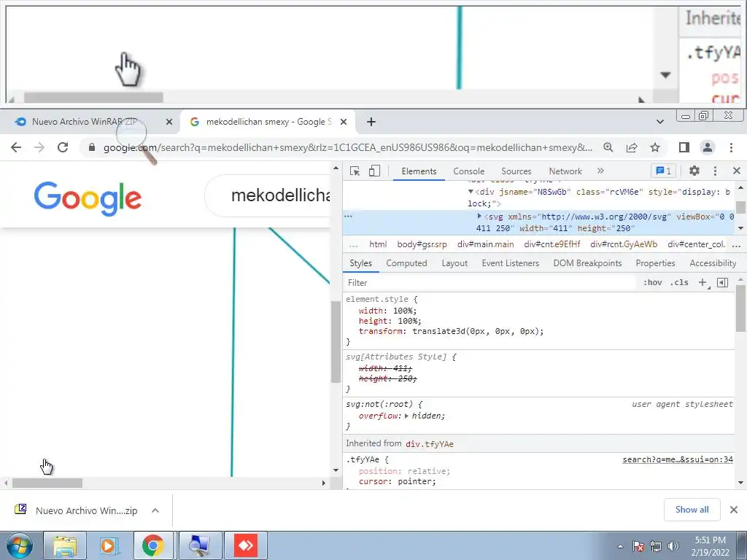Activate the inspect element picker in DevTools

(x=355, y=171)
